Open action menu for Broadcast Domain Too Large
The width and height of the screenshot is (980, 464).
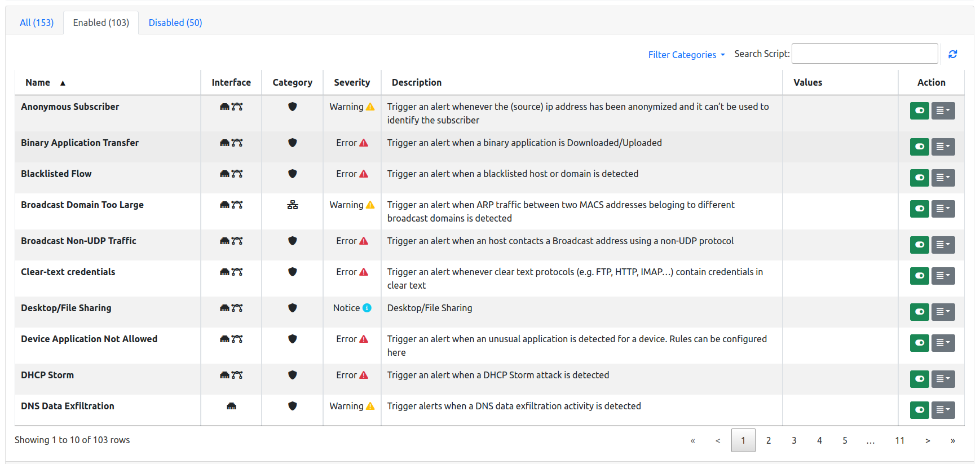click(943, 209)
